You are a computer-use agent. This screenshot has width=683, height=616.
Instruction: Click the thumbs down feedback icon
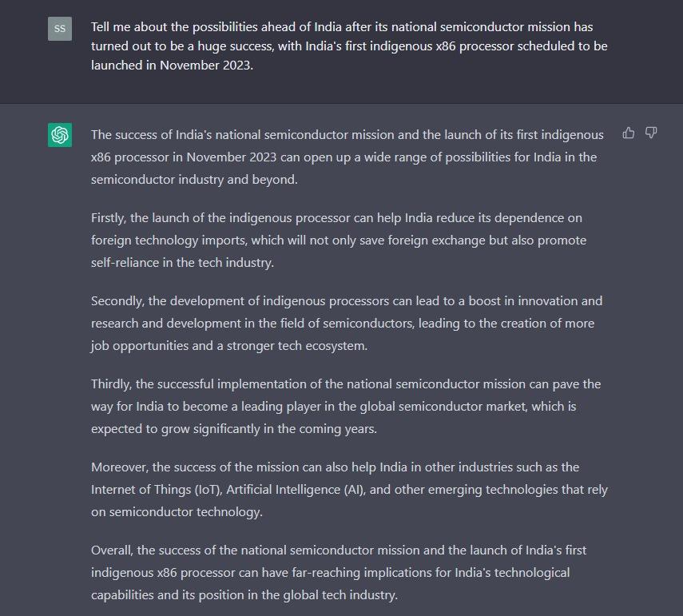[x=651, y=133]
